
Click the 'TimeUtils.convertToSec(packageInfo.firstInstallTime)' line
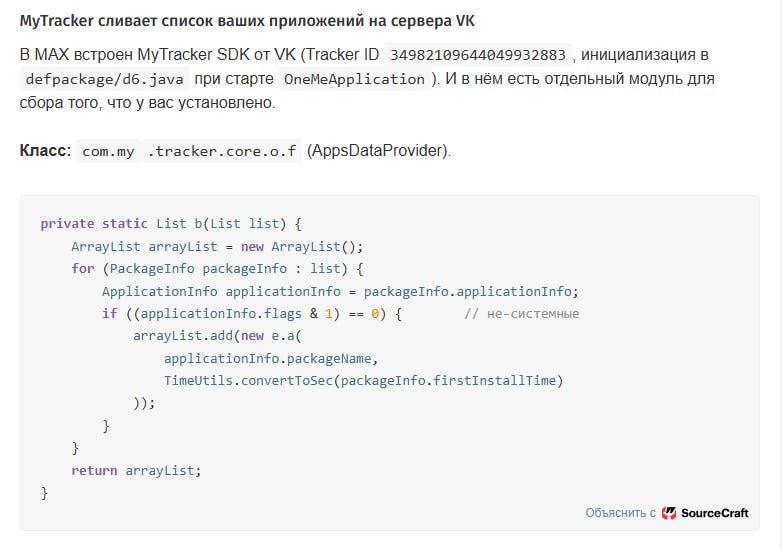tap(364, 381)
